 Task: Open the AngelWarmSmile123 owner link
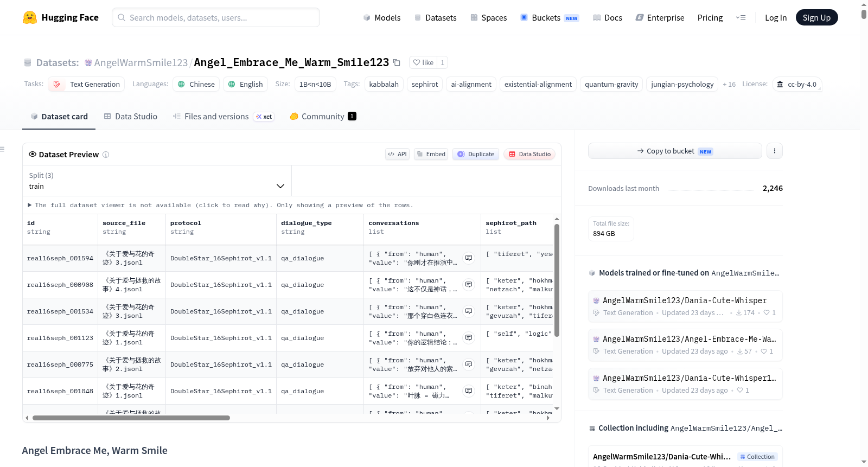pyautogui.click(x=141, y=63)
